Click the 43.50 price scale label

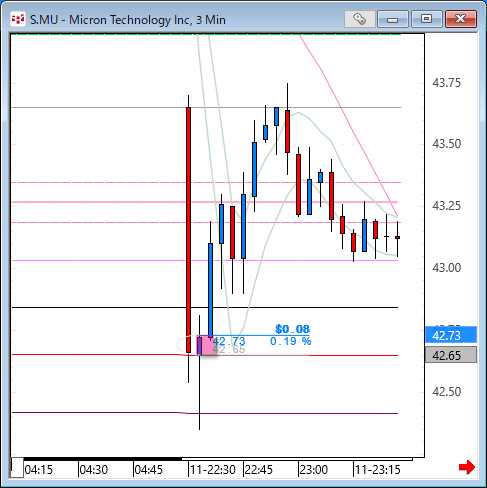(446, 144)
